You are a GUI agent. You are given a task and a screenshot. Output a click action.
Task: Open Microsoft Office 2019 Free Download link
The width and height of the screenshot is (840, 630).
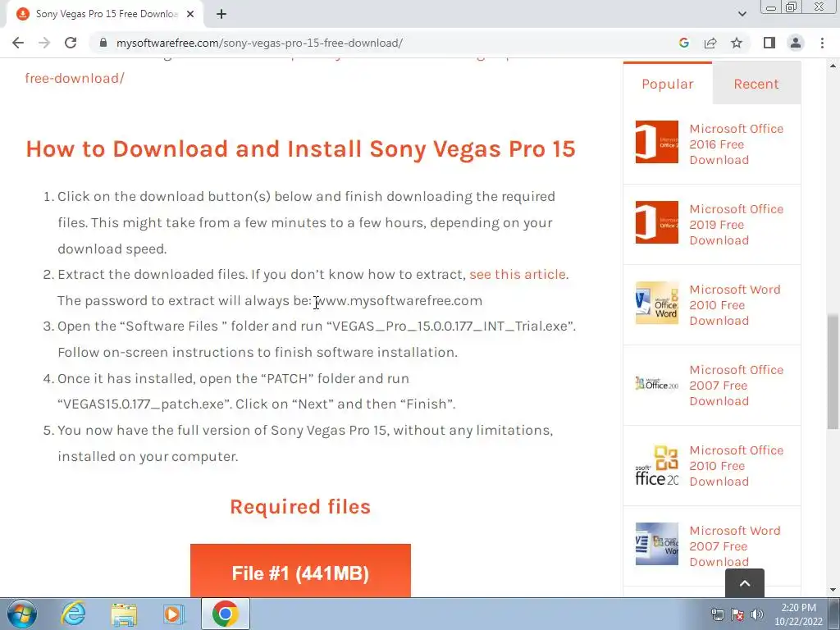(737, 225)
